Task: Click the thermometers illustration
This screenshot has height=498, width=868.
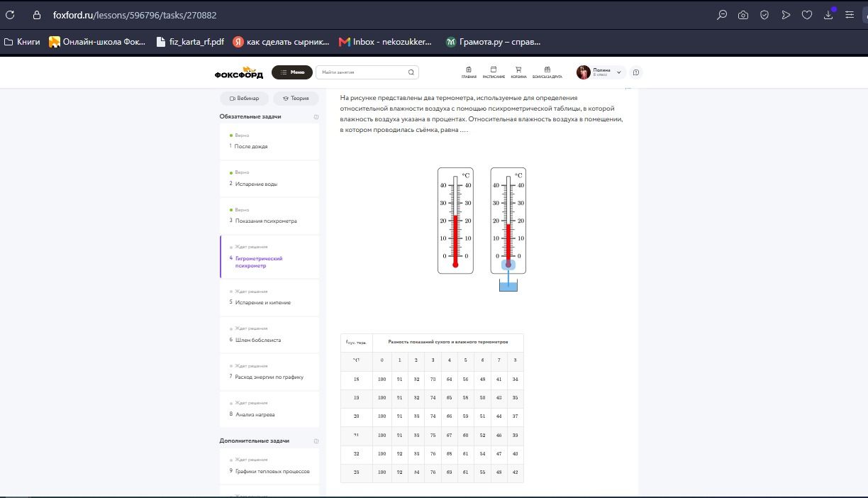Action: point(482,229)
